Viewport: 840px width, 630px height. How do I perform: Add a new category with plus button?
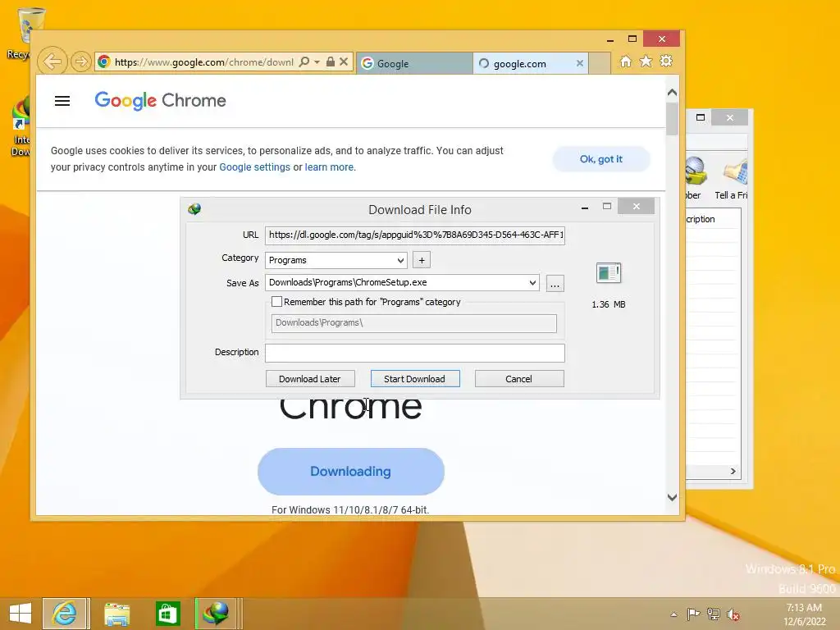422,260
